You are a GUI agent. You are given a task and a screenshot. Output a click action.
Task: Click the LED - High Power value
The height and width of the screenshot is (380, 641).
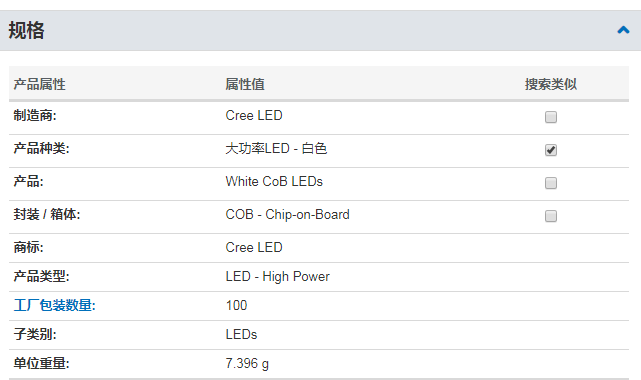(278, 277)
